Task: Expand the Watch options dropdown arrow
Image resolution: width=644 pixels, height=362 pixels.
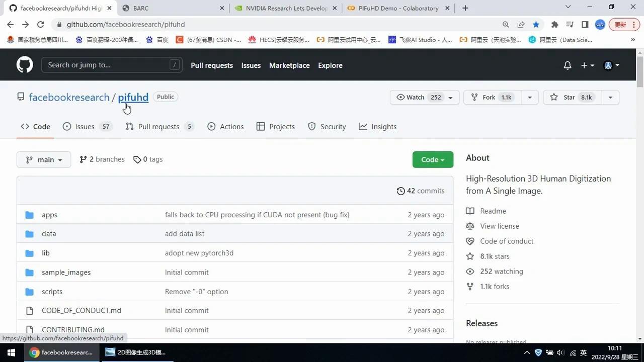Action: pos(451,98)
